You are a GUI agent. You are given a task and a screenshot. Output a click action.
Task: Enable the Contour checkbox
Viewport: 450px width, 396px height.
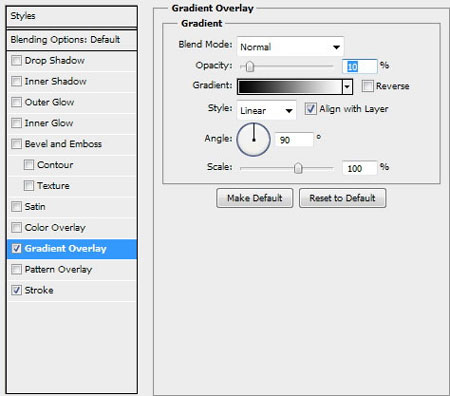[x=29, y=165]
